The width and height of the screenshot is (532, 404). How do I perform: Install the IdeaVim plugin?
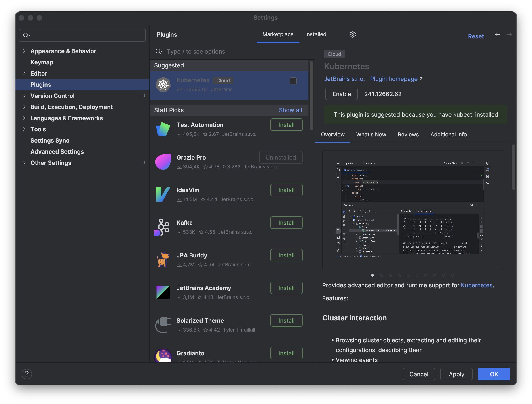286,190
